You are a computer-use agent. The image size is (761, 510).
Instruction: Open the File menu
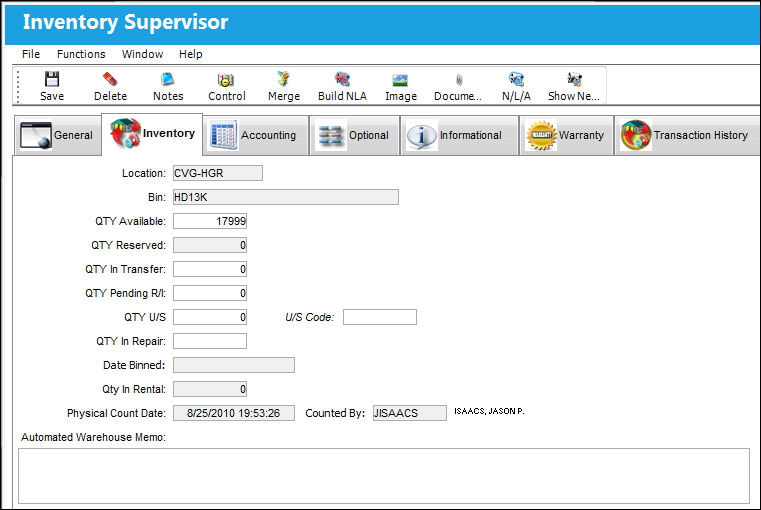[x=31, y=54]
